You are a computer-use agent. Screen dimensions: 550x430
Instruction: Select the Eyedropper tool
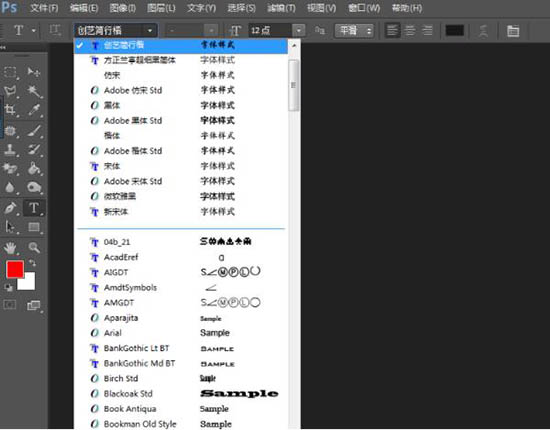click(x=34, y=110)
